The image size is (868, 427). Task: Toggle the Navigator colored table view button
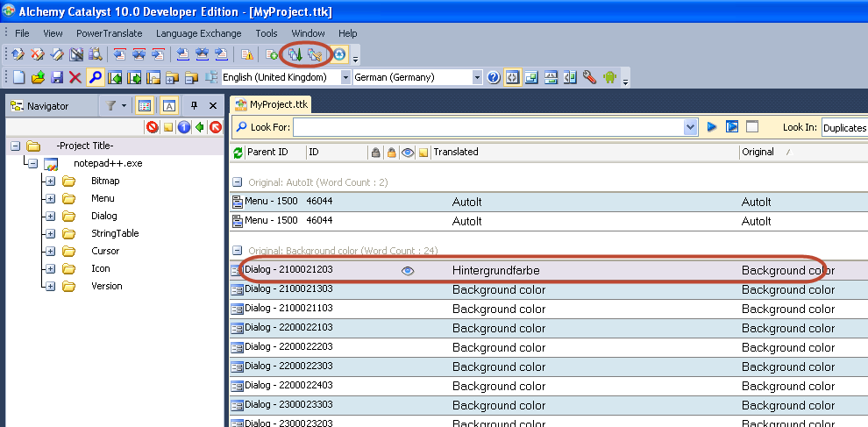pyautogui.click(x=145, y=106)
